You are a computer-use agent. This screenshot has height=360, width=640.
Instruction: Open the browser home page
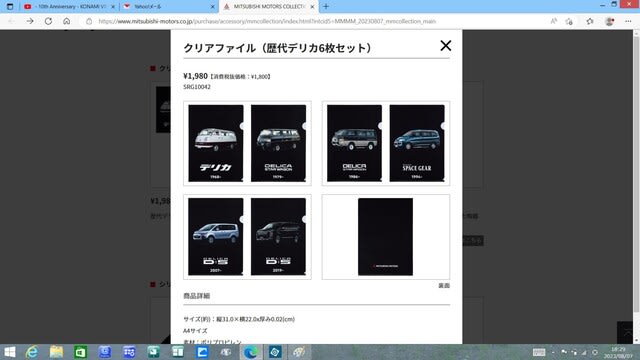point(67,21)
